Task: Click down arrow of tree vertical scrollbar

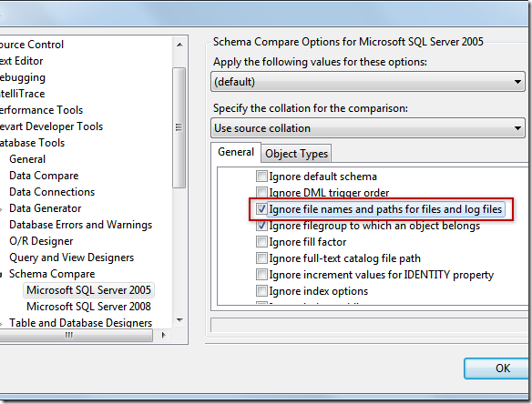Action: pos(179,320)
